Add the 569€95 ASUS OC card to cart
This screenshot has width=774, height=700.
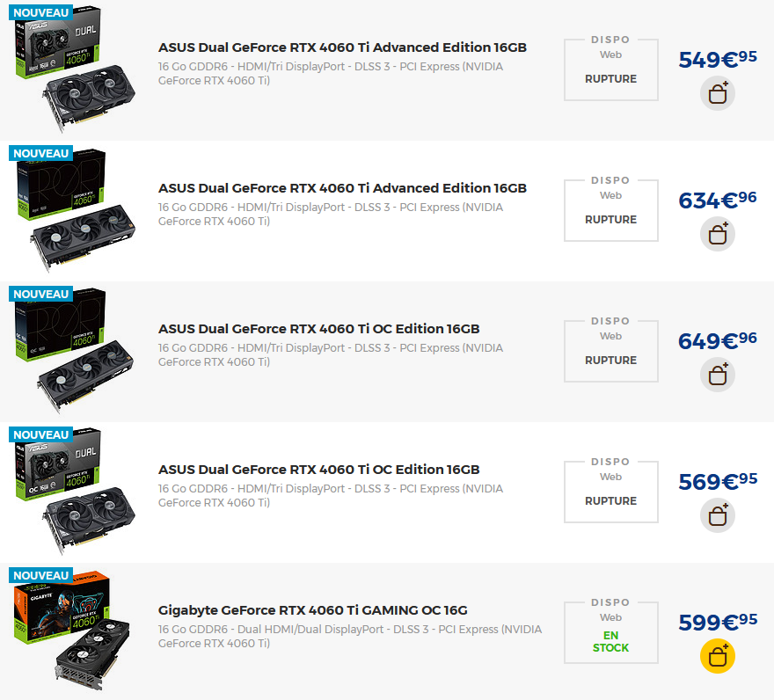717,515
